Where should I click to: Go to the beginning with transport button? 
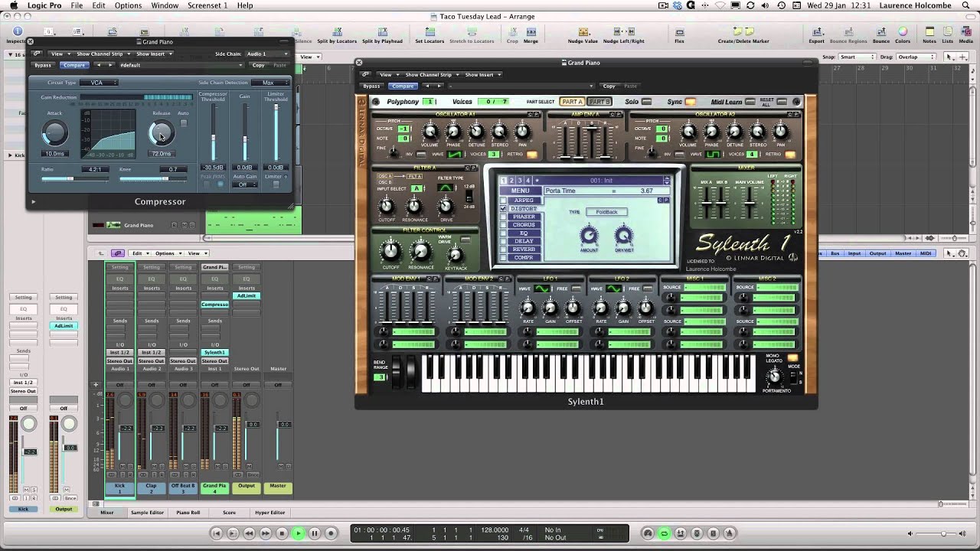point(217,533)
